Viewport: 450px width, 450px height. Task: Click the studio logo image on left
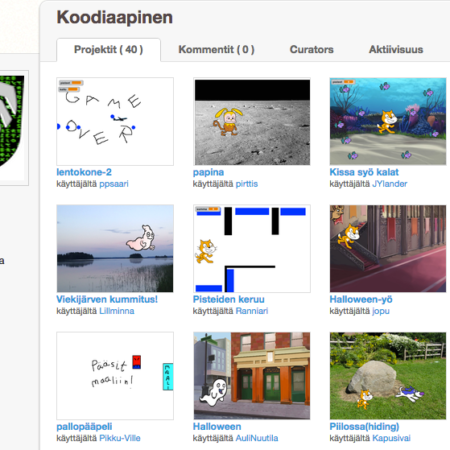(x=13, y=128)
